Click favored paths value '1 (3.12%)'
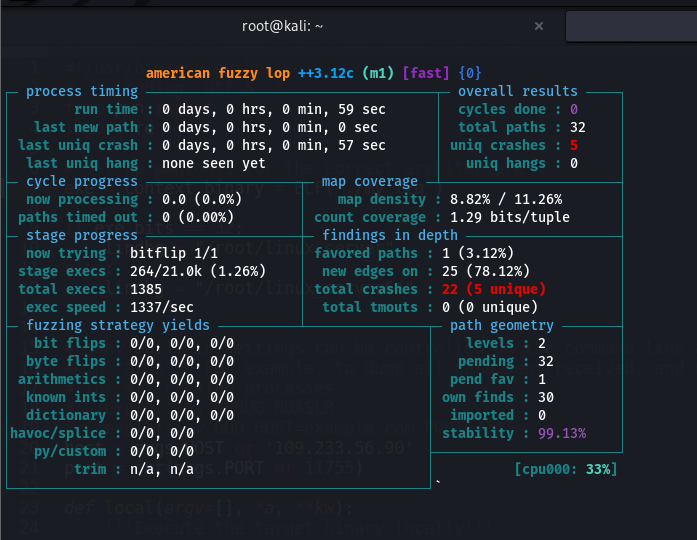 point(478,253)
